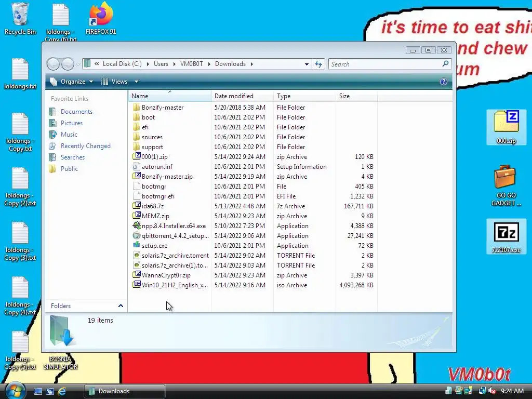Image resolution: width=532 pixels, height=399 pixels.
Task: Select the sources folder name
Action: (x=152, y=137)
